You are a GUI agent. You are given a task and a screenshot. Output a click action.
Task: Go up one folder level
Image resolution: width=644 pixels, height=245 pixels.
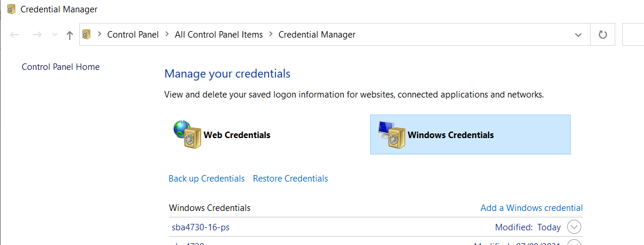[69, 35]
